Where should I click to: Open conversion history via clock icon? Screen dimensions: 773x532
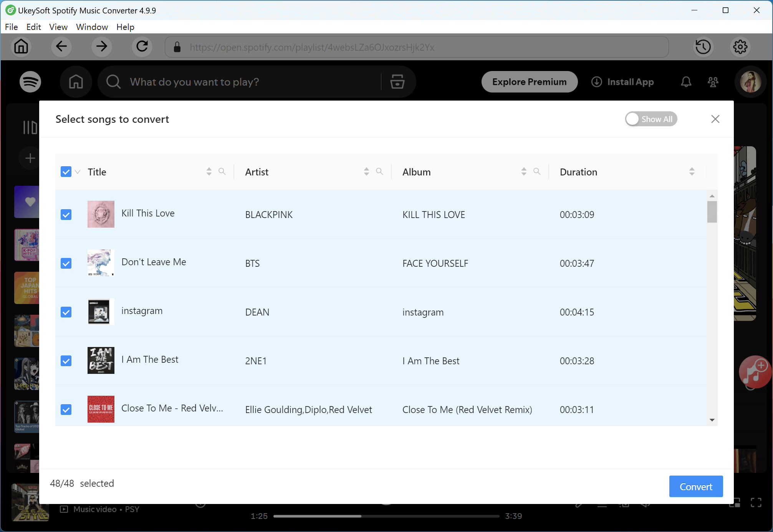(703, 47)
